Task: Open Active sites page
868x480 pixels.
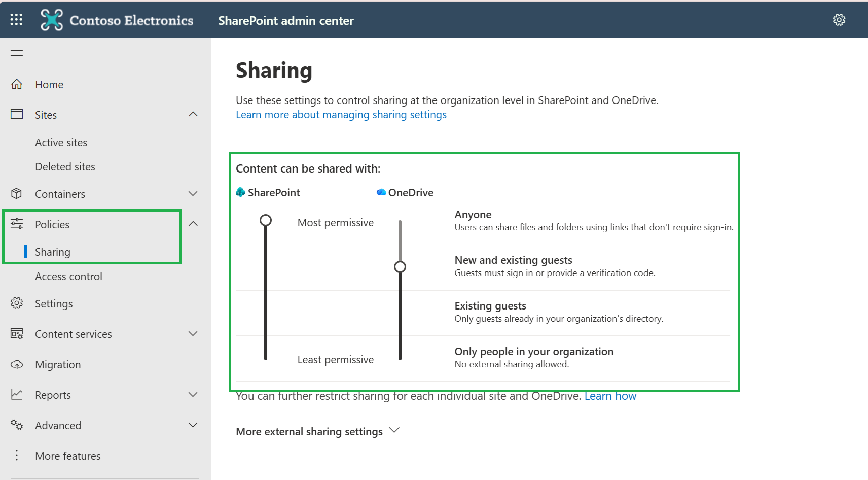Action: (x=61, y=143)
